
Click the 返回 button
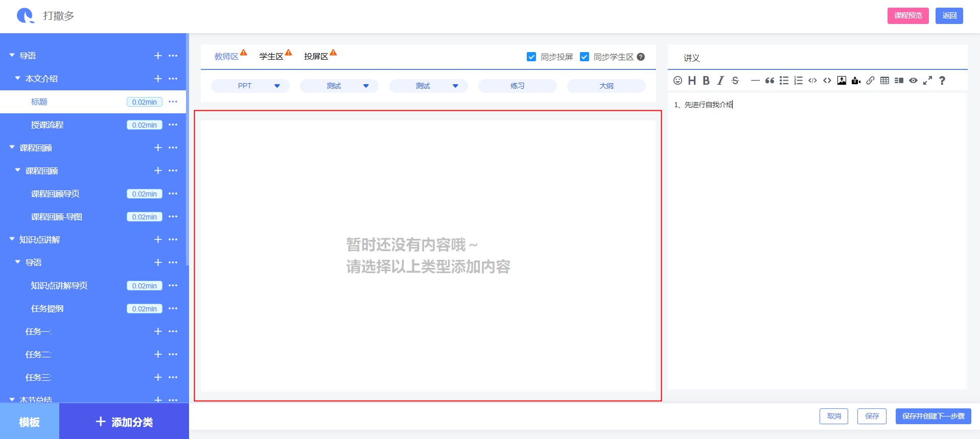(x=949, y=16)
